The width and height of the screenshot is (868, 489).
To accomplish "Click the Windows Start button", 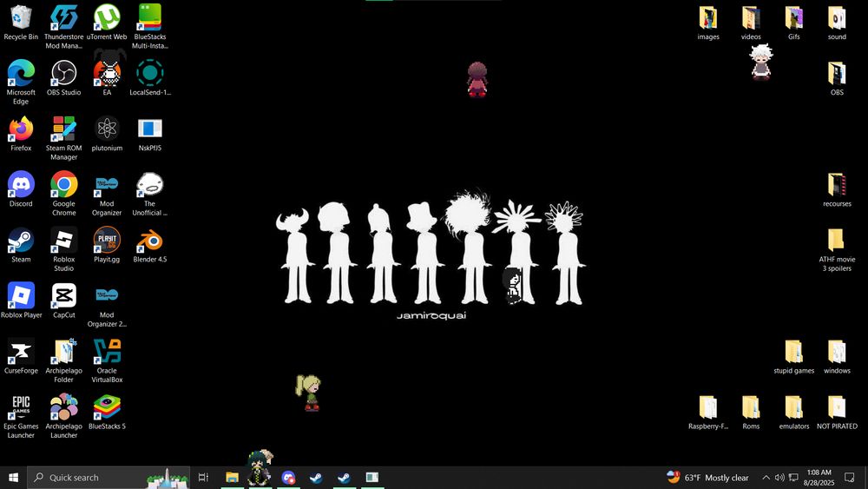I will (13, 478).
